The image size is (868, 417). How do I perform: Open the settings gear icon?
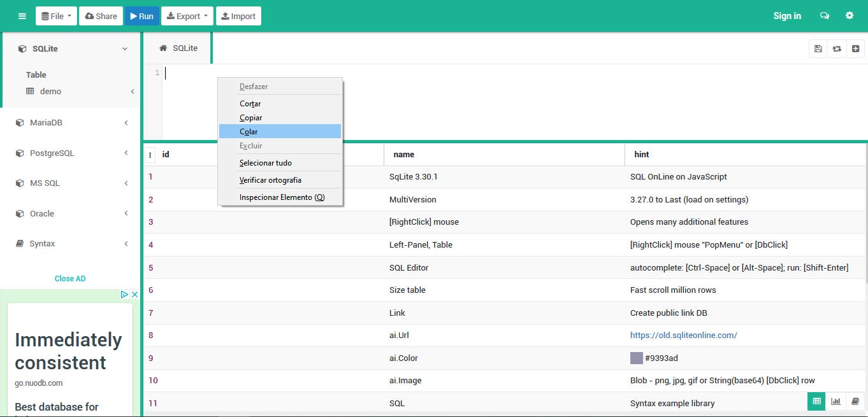tap(850, 15)
